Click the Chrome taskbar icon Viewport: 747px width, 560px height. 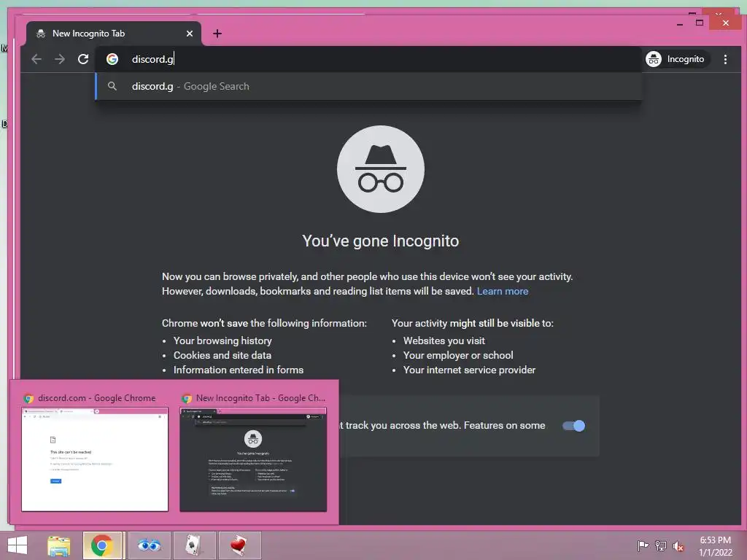[x=102, y=545]
